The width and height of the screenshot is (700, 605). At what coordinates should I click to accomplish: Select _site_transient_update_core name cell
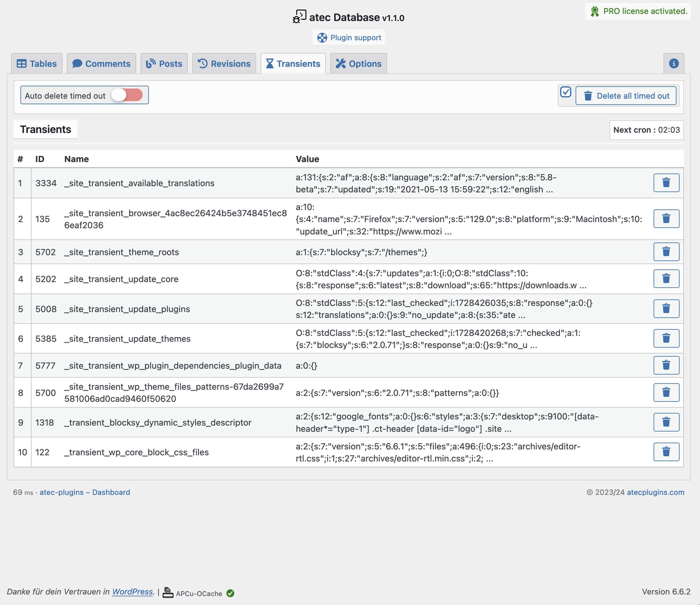click(x=122, y=279)
